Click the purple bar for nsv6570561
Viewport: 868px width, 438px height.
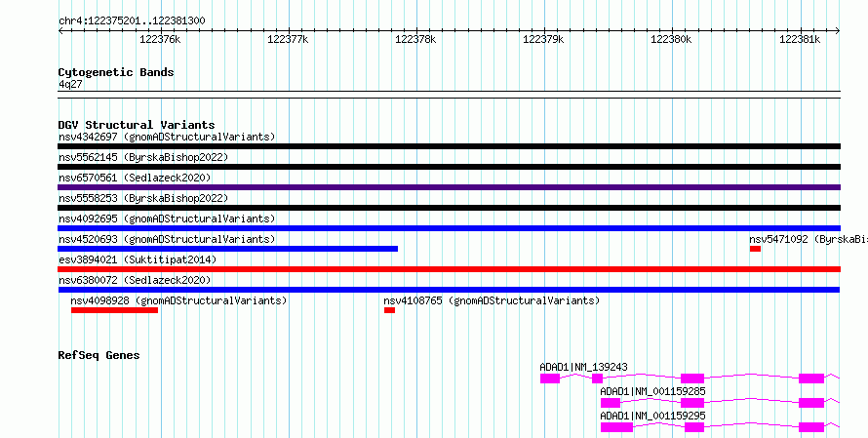point(449,187)
